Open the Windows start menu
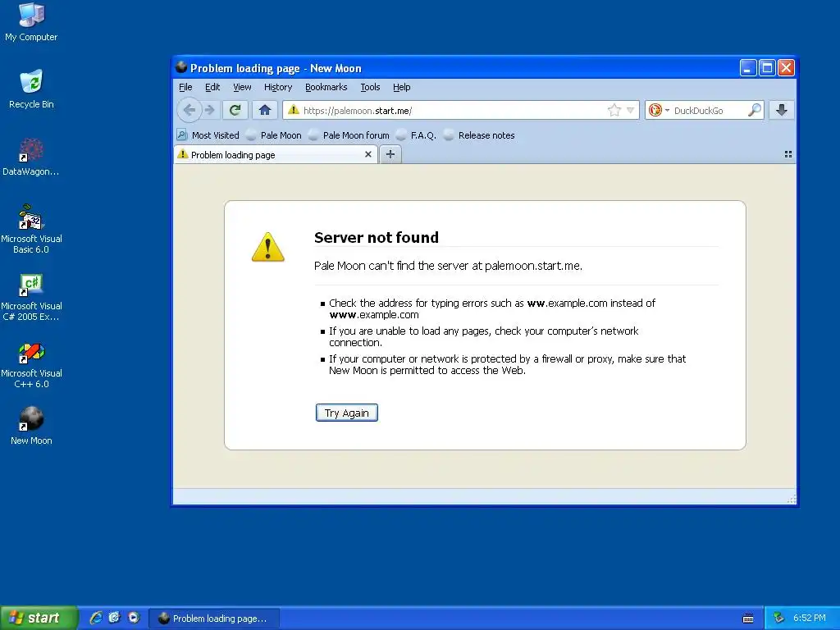This screenshot has width=840, height=630. [39, 618]
